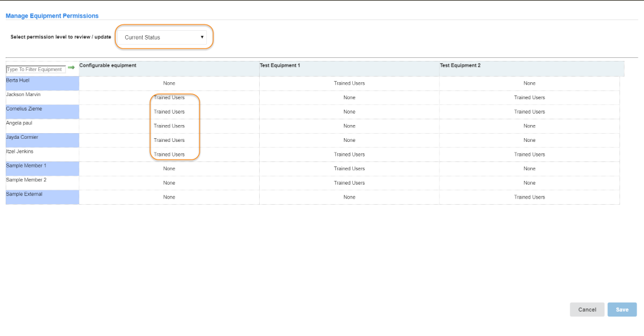This screenshot has width=644, height=336.
Task: Click Berta Huel's Test Equipment 1 Trained Users cell
Action: point(349,84)
